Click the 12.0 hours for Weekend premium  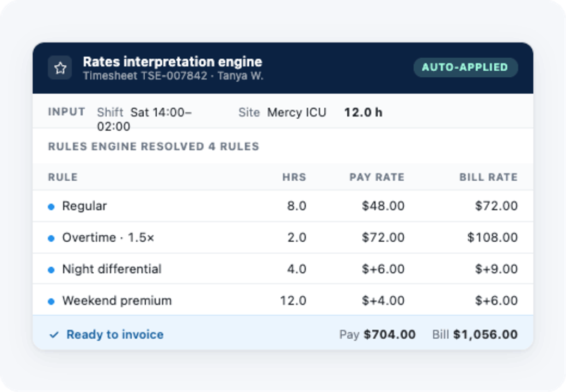293,301
